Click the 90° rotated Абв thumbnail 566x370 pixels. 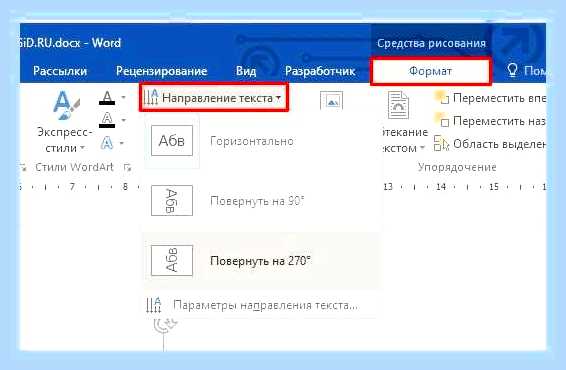[172, 201]
